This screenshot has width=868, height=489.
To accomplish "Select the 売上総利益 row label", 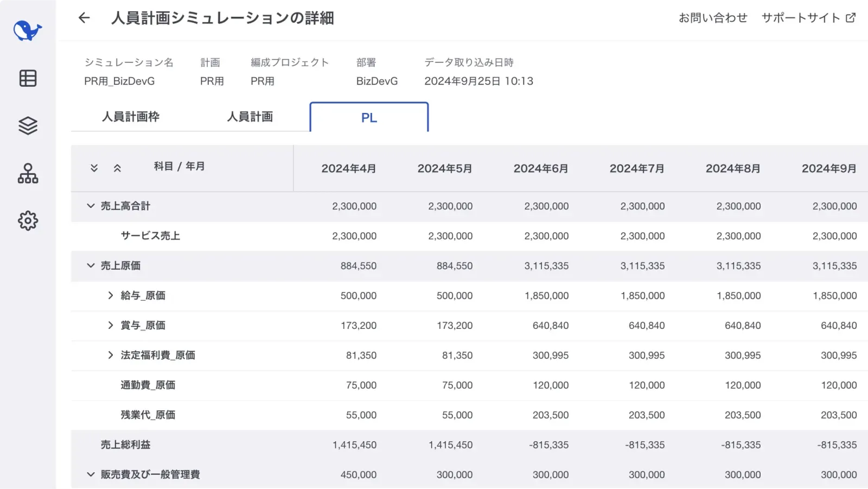I will 125,444.
